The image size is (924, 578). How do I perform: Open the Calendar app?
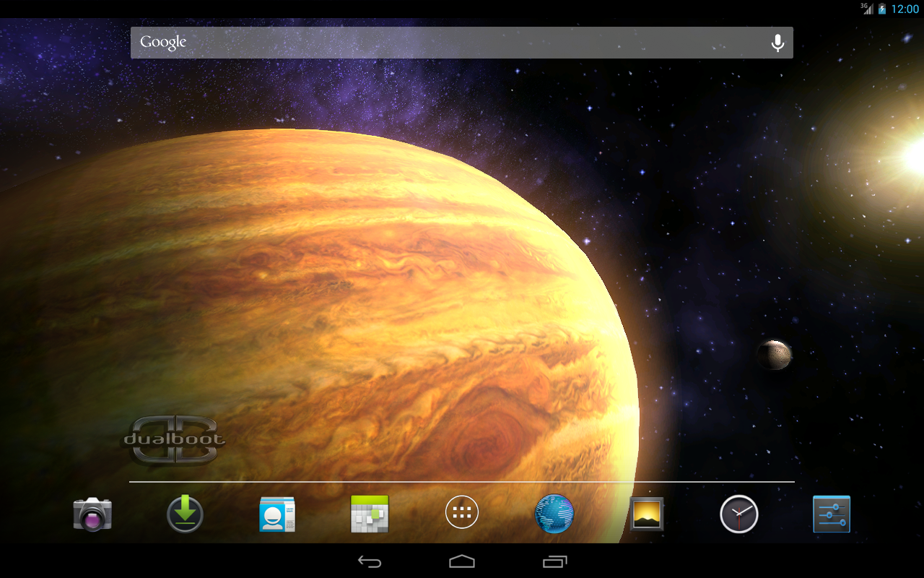click(370, 513)
